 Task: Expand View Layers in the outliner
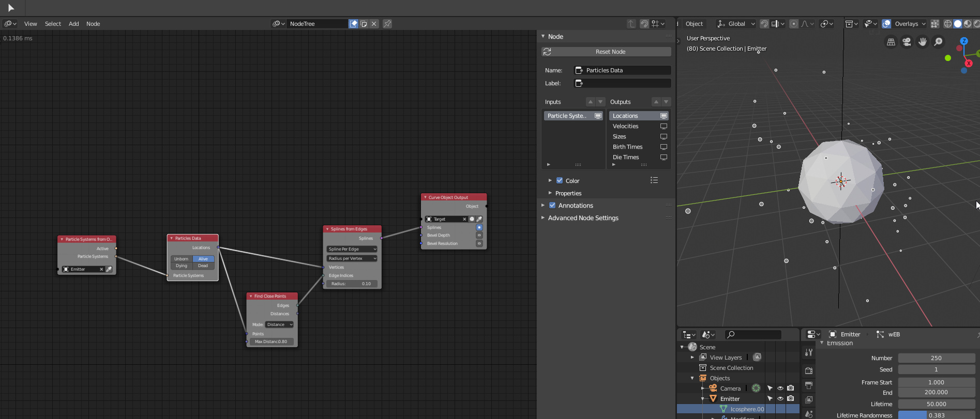[692, 357]
